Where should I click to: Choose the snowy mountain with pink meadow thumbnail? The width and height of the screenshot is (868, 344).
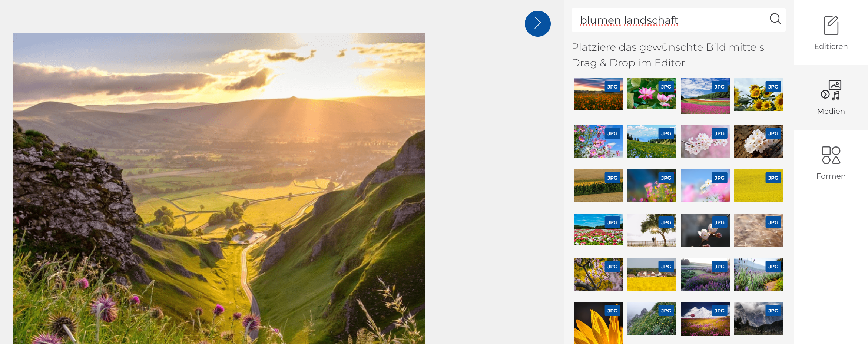(x=705, y=319)
